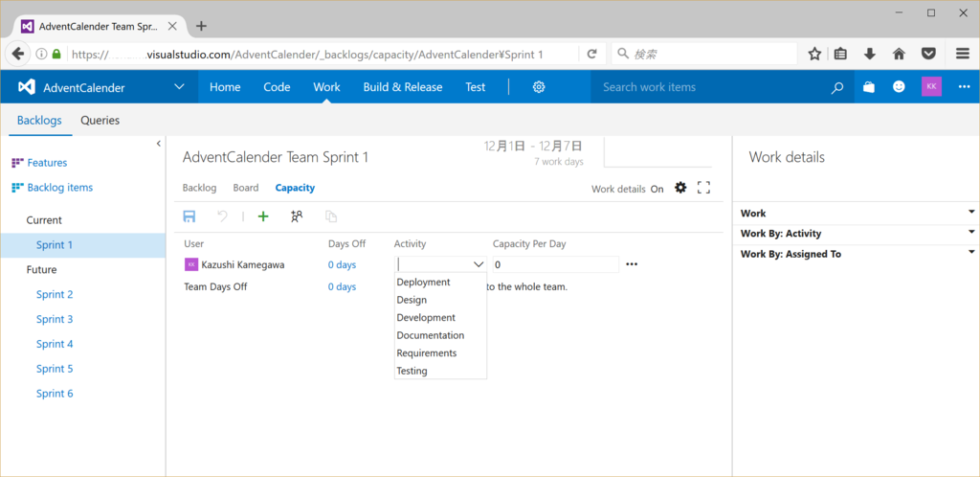
Task: Open the Code hub
Action: (277, 87)
